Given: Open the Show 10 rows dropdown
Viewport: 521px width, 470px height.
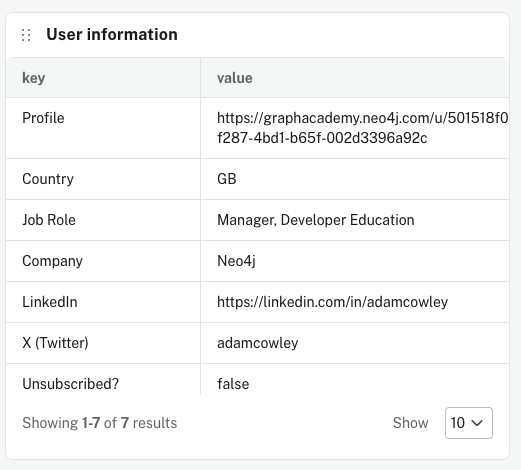Looking at the screenshot, I should [x=469, y=423].
